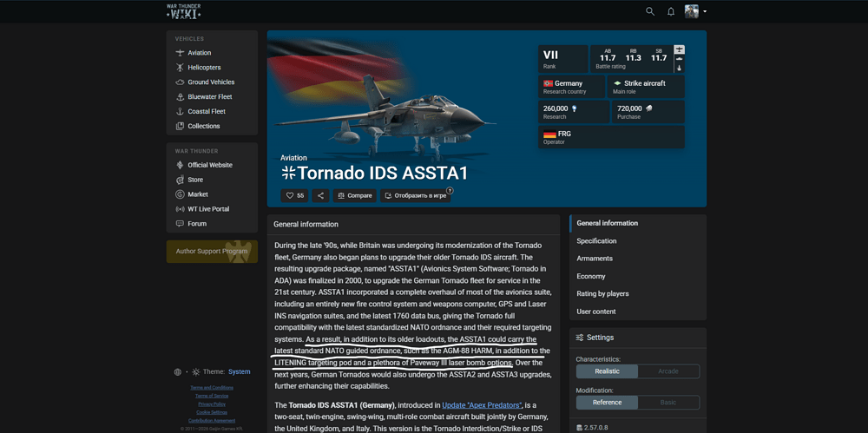Click the Helicopters rotor icon

pos(180,68)
